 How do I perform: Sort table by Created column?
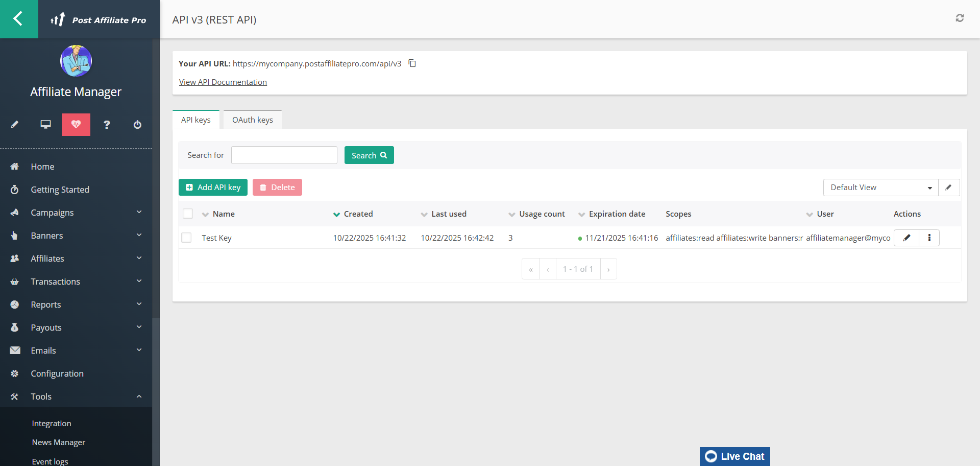[x=358, y=214]
